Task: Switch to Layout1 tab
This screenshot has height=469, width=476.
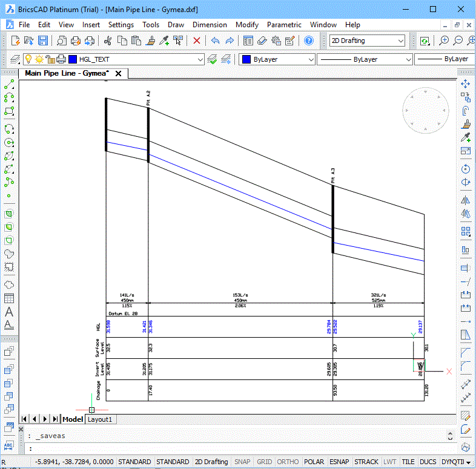Action: [100, 419]
